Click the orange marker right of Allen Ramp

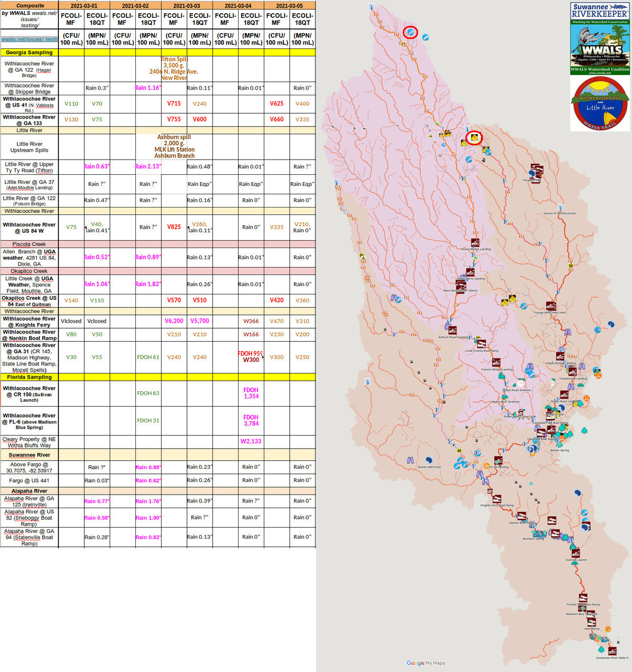pos(608,629)
